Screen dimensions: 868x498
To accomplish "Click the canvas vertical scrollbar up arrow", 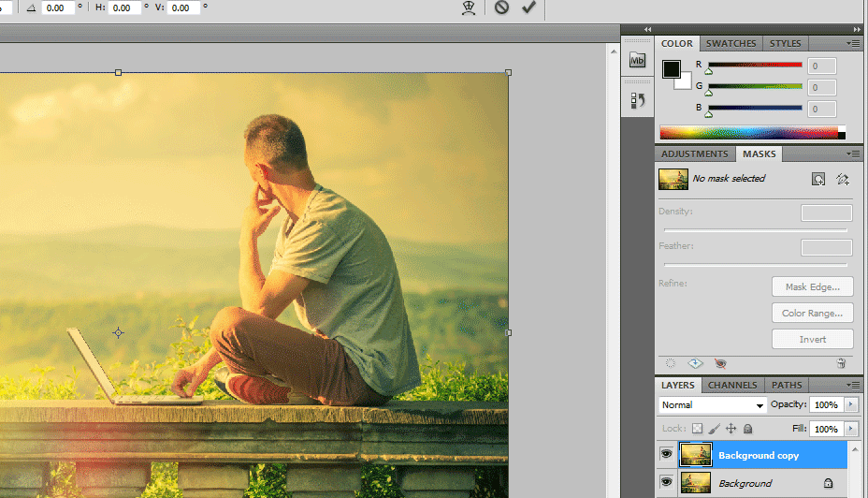I will click(614, 51).
